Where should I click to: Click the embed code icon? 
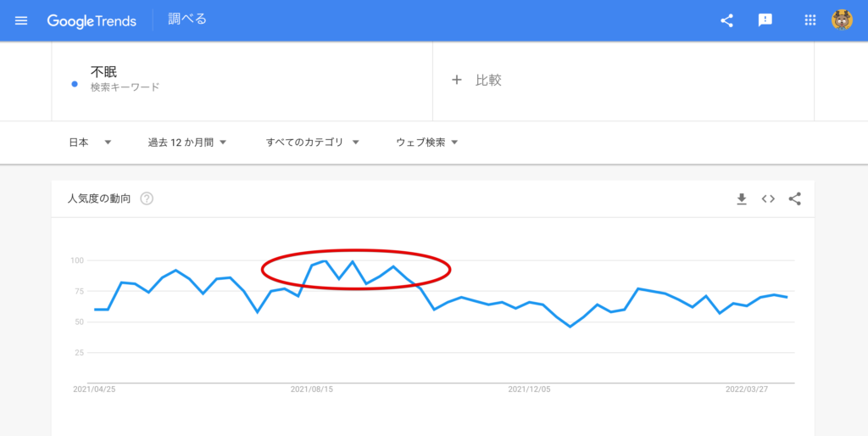768,198
